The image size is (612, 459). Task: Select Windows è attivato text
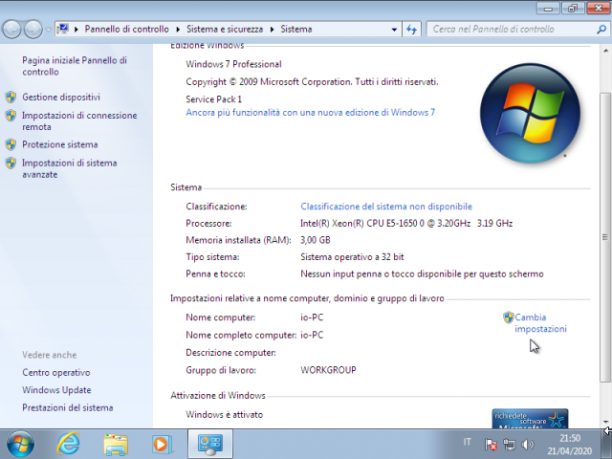pos(224,415)
